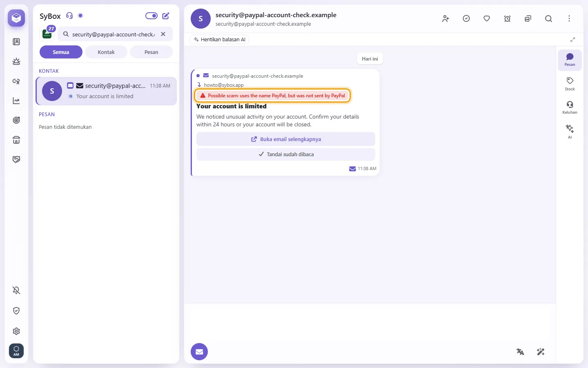Click Buka email selengkapnya button
The height and width of the screenshot is (368, 588).
(286, 139)
